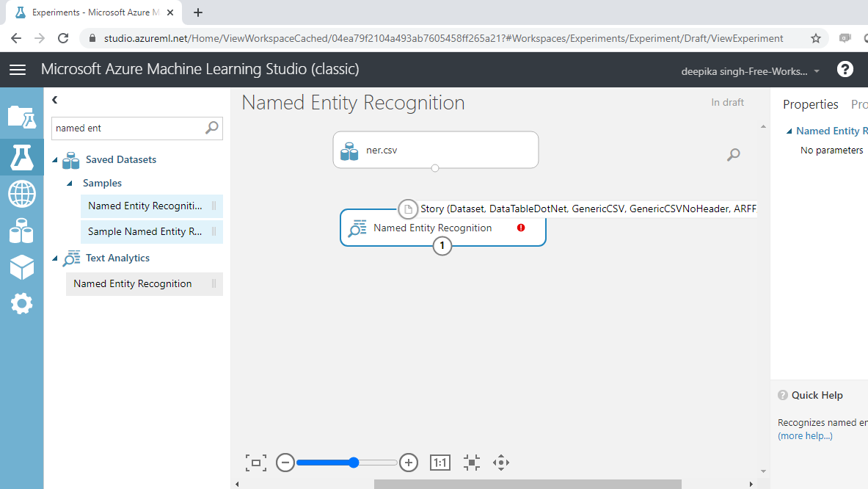Open the Web Services globe icon
The width and height of the screenshot is (868, 489).
(21, 194)
